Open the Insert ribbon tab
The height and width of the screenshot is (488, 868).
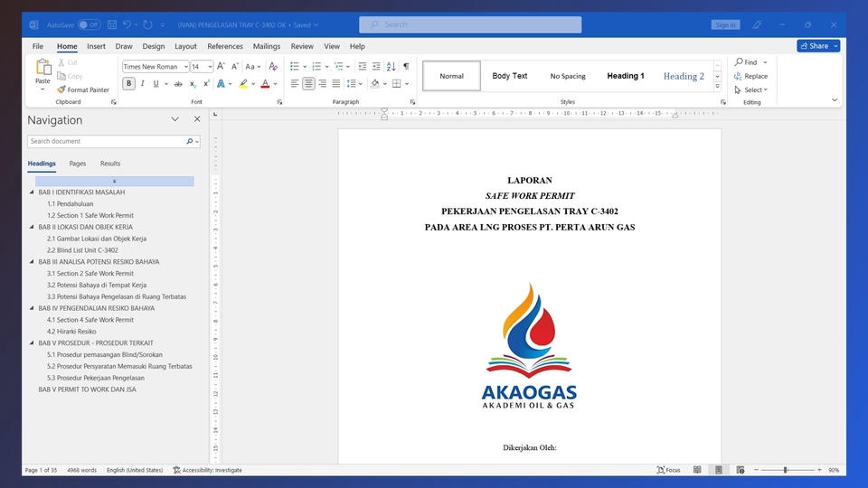click(x=96, y=46)
